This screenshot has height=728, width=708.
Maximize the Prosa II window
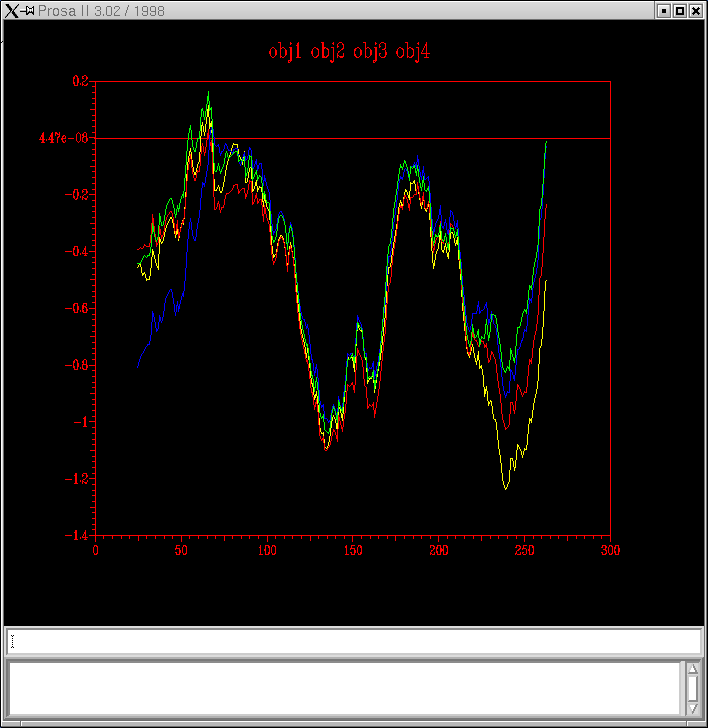click(x=680, y=11)
